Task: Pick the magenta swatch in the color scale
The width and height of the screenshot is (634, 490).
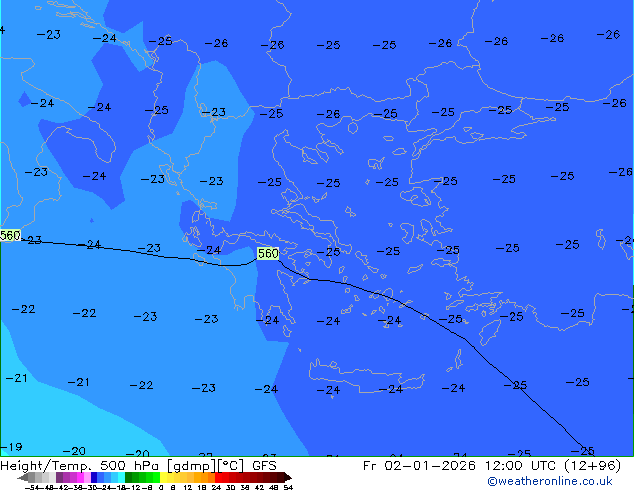Action: pos(80,477)
